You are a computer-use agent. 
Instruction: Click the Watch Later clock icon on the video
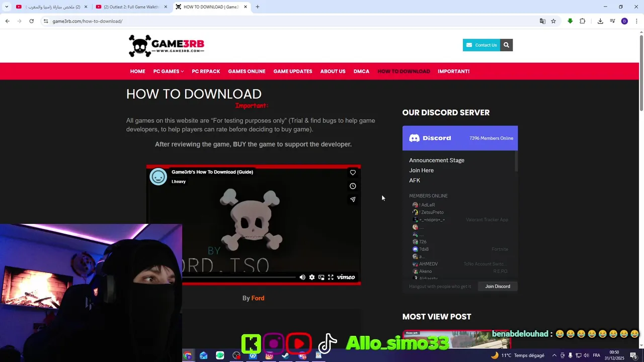tap(353, 186)
